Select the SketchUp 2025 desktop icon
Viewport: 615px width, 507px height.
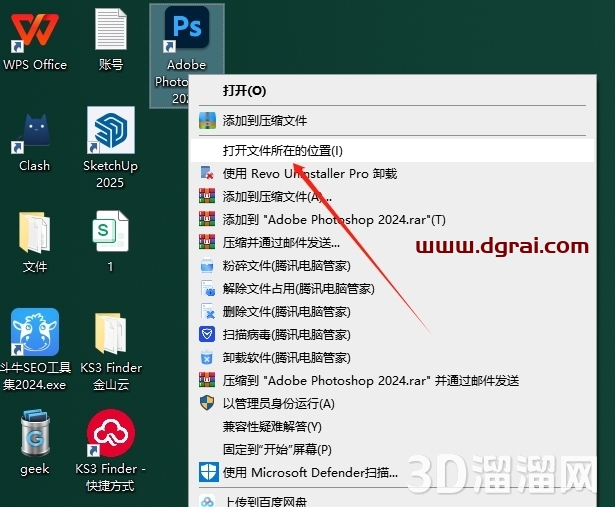(x=111, y=130)
